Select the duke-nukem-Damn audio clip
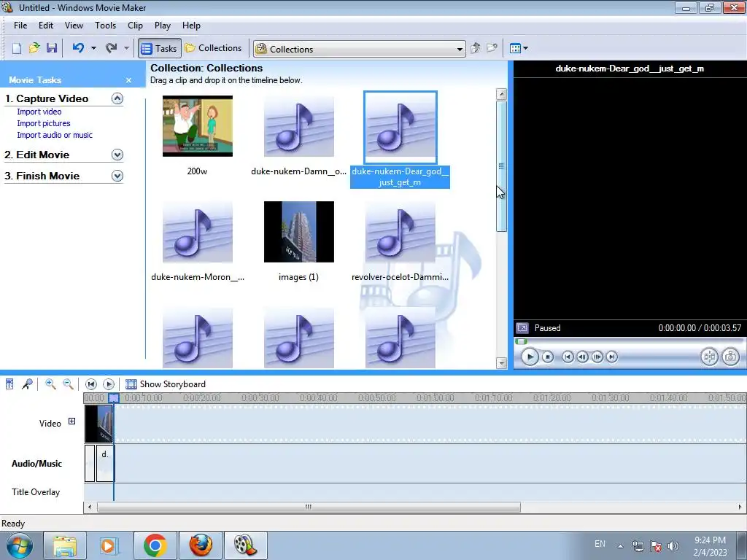This screenshot has height=560, width=747. coord(299,126)
